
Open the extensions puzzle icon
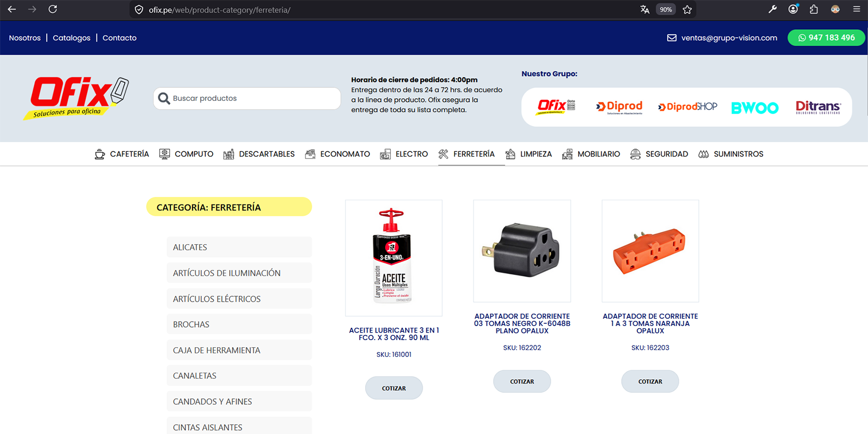pos(814,9)
